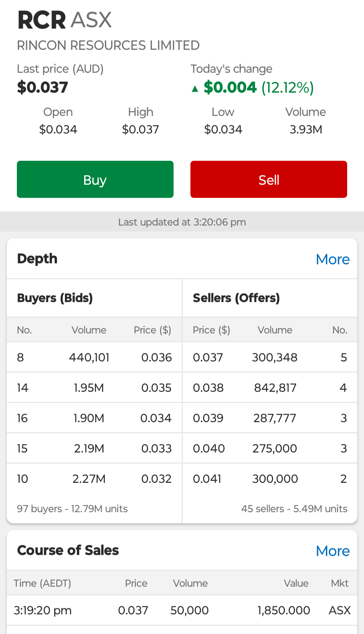Select the Course of Sales heading
The height and width of the screenshot is (634, 364).
(x=68, y=550)
